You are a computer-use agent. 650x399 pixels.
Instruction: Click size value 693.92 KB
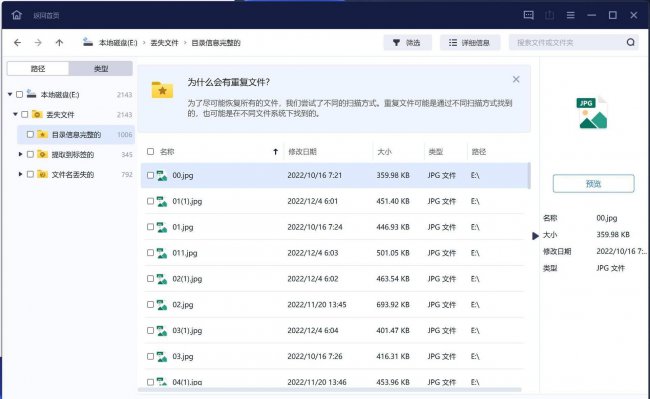pos(393,305)
